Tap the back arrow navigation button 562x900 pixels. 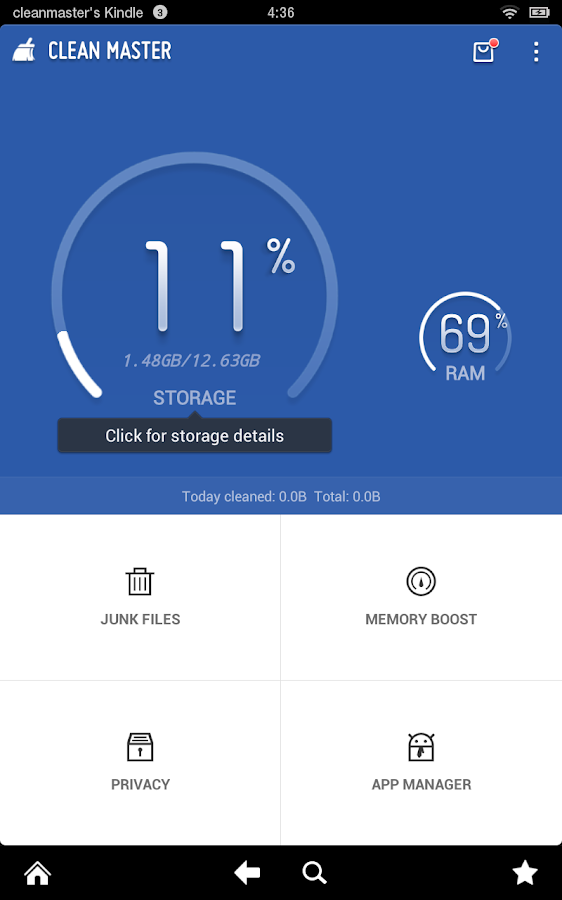pos(247,873)
